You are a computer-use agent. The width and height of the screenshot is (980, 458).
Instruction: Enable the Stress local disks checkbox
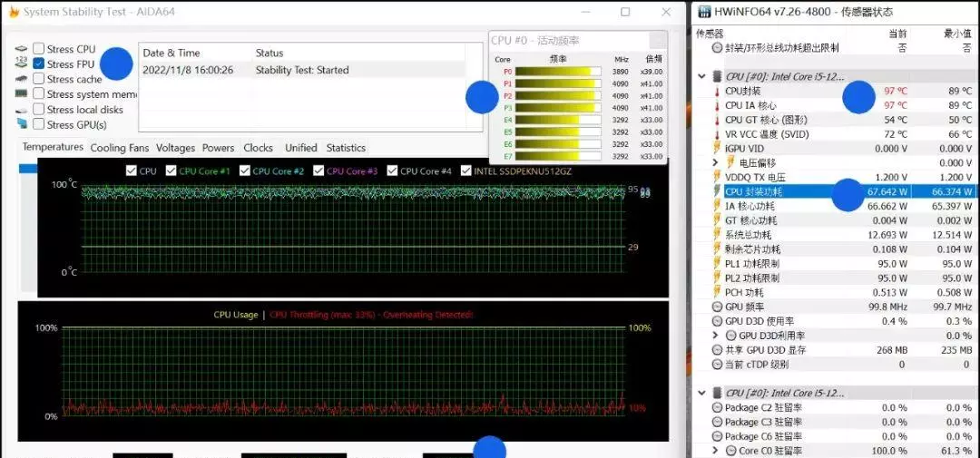(39, 110)
